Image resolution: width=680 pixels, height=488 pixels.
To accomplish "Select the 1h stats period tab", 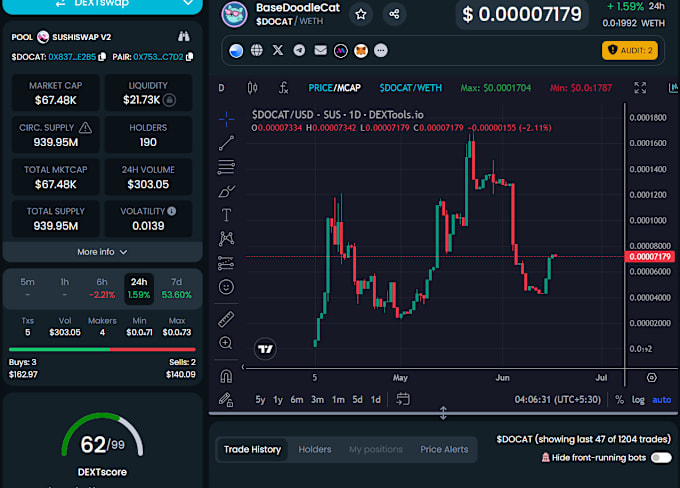I will pos(65,288).
